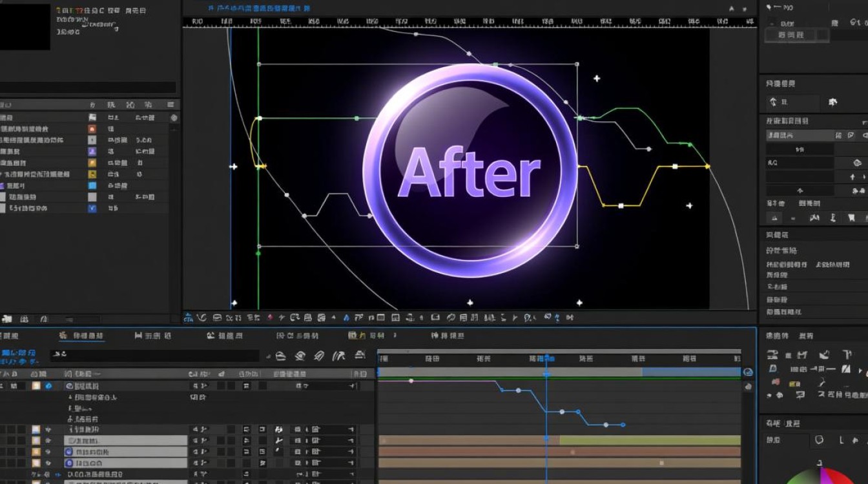Open the Project panel hamburger menu
The height and width of the screenshot is (484, 868).
click(x=170, y=105)
